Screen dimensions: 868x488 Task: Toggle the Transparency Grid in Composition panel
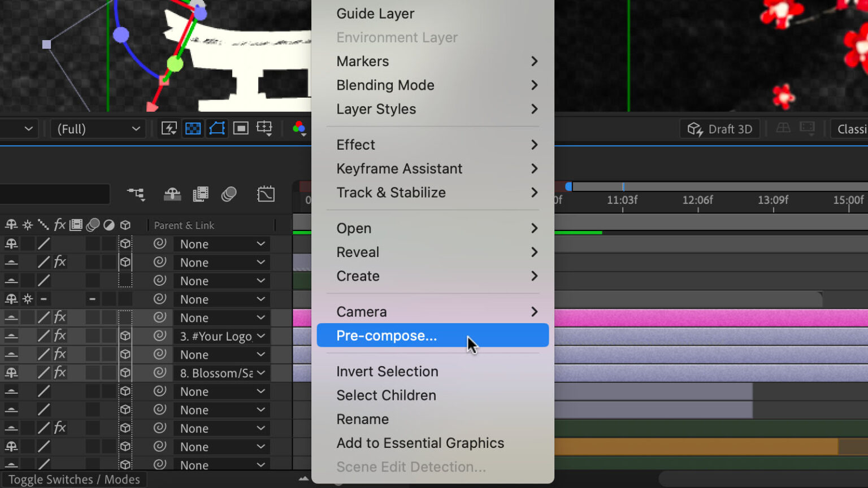(193, 128)
